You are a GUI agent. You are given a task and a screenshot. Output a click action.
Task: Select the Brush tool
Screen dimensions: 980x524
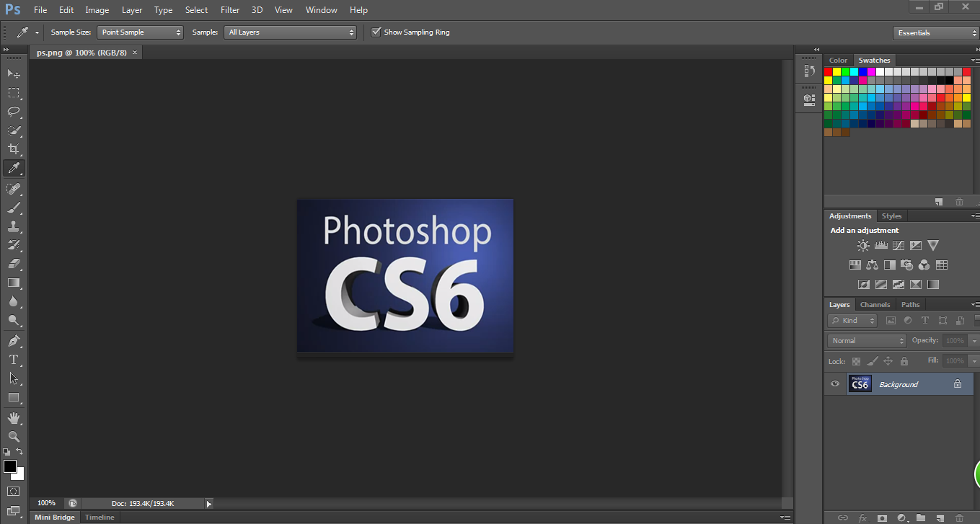coord(14,208)
